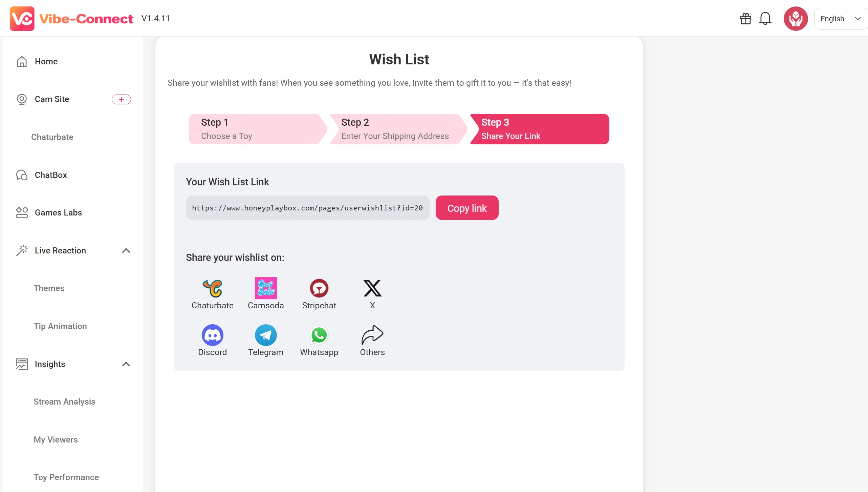Viewport: 868px width, 492px height.
Task: Open the English language dropdown
Action: coord(840,19)
